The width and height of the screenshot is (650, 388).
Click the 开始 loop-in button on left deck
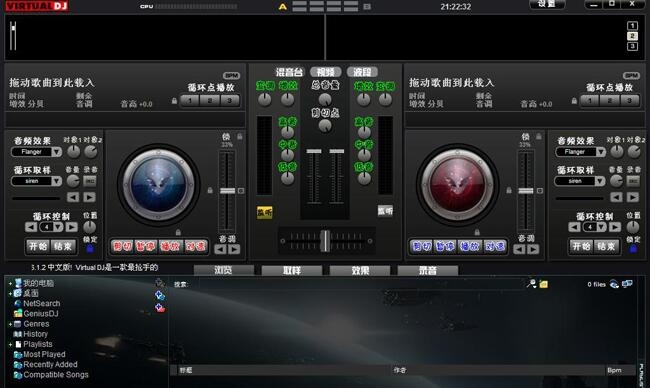[x=38, y=247]
